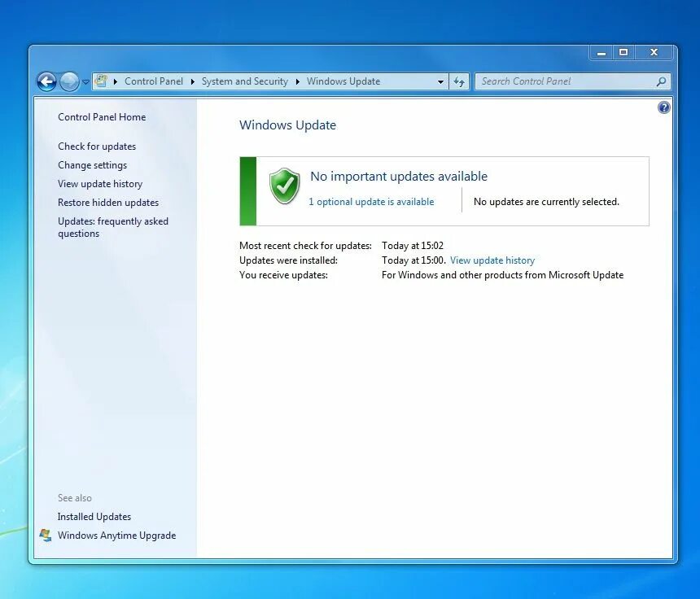The height and width of the screenshot is (599, 700).
Task: Open the recent pages dropdown arrow
Action: 85,82
